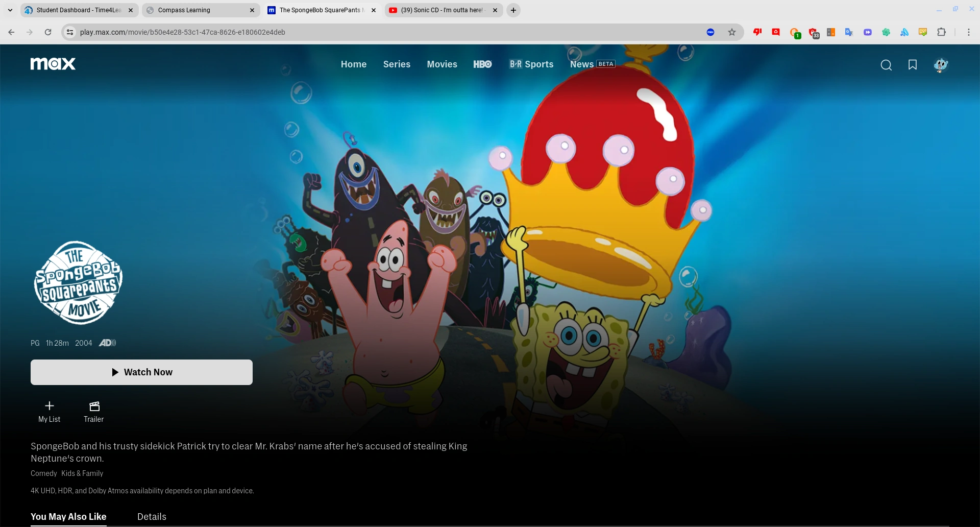Open the browser extensions puzzle-piece menu
Image resolution: width=980 pixels, height=527 pixels.
[x=942, y=32]
